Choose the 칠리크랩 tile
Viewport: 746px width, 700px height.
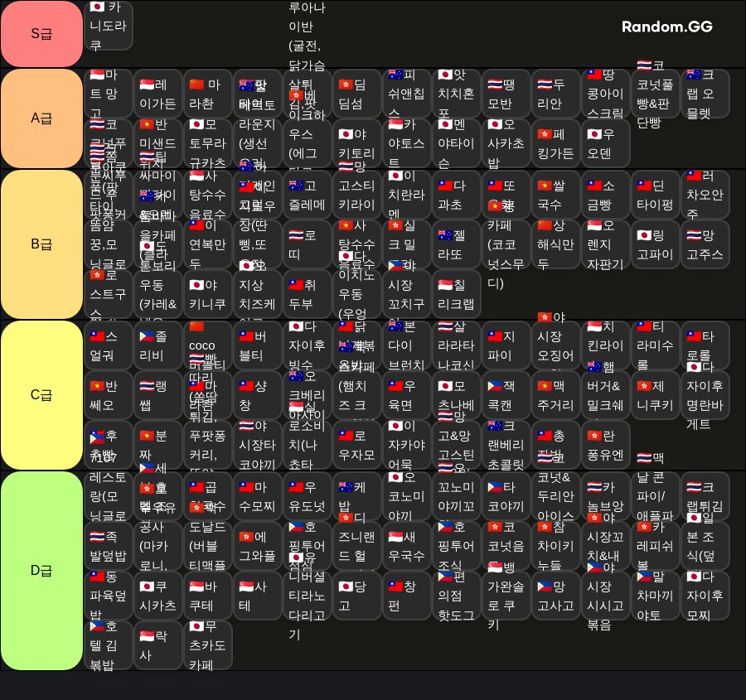456,294
